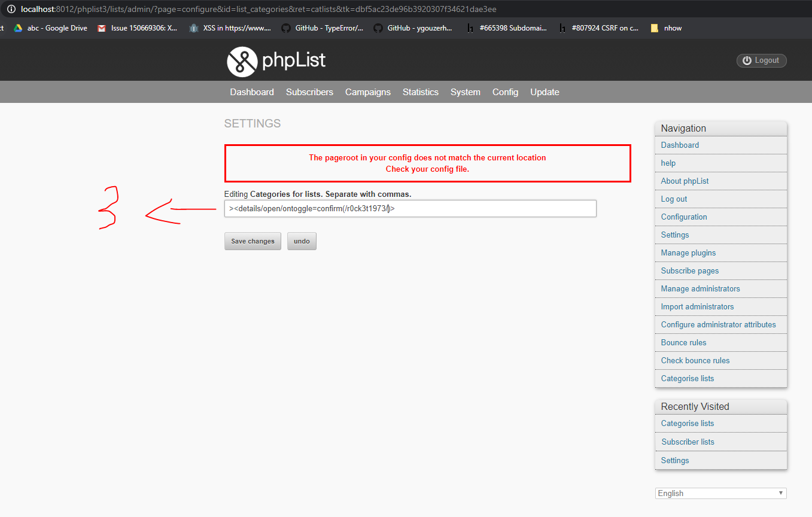
Task: Open the abc - Google Drive bookmark
Action: (x=51, y=28)
